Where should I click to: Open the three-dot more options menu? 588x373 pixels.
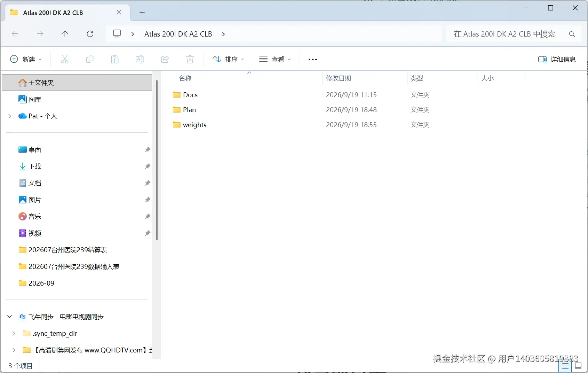[313, 60]
